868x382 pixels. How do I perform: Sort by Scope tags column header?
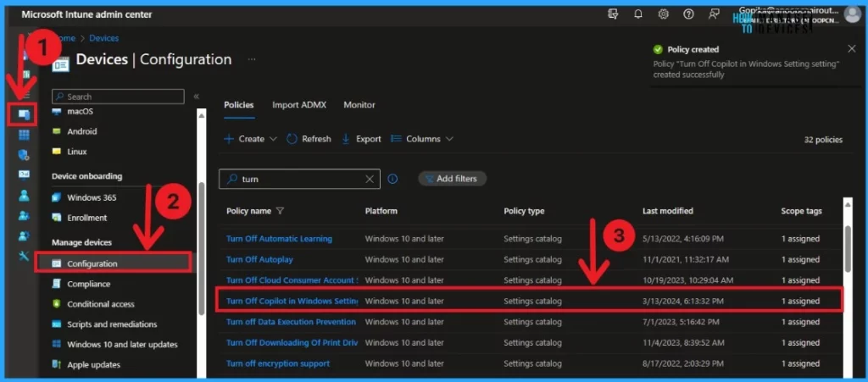[801, 211]
